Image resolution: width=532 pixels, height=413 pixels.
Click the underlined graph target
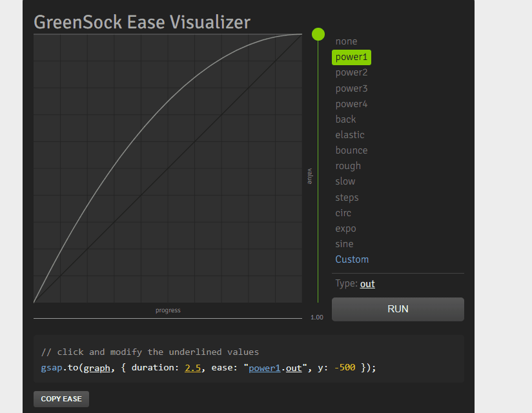[x=97, y=367]
